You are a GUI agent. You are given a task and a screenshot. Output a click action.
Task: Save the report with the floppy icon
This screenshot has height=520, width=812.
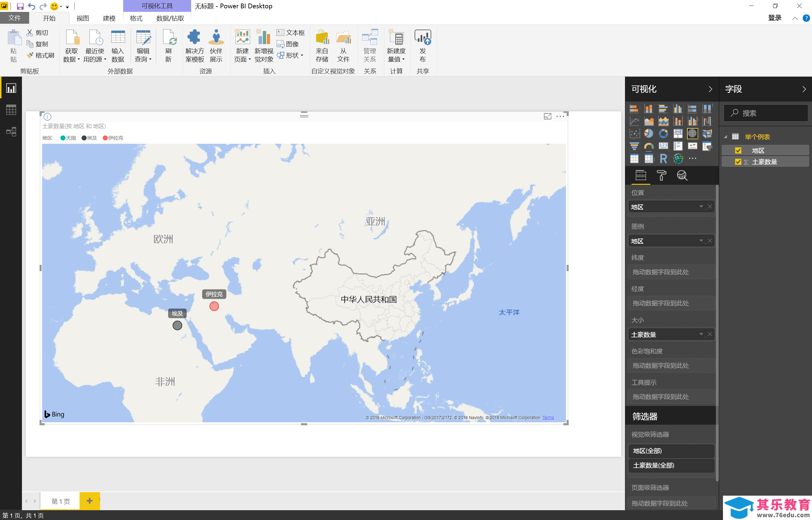pyautogui.click(x=20, y=6)
